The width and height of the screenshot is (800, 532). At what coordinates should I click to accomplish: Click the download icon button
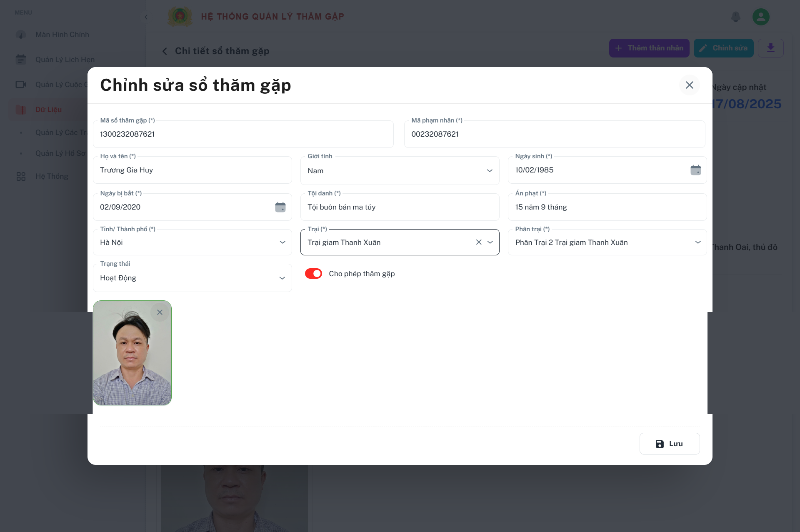click(770, 48)
